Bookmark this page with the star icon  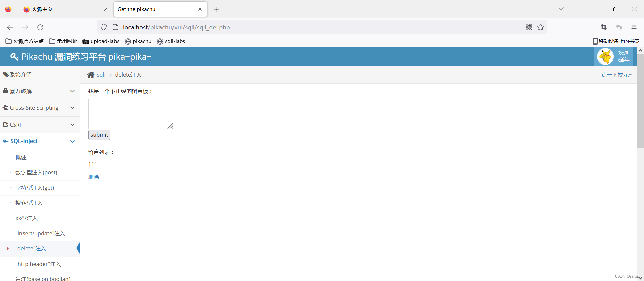(x=541, y=27)
